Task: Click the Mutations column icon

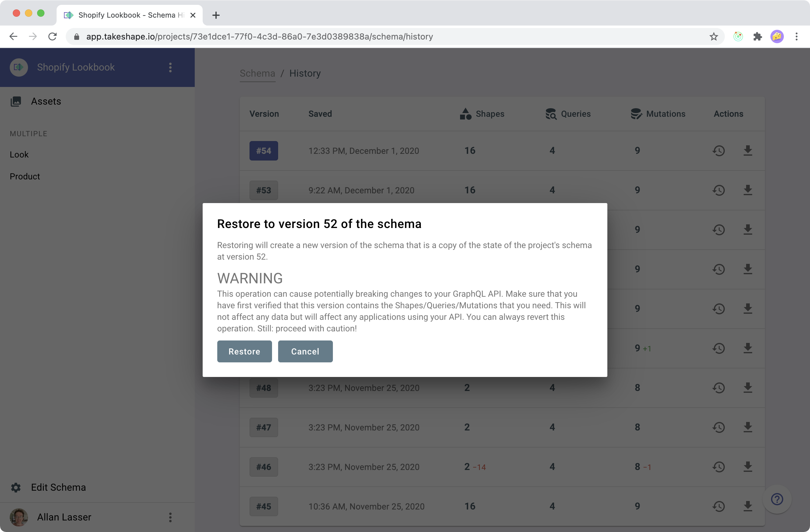Action: [636, 114]
